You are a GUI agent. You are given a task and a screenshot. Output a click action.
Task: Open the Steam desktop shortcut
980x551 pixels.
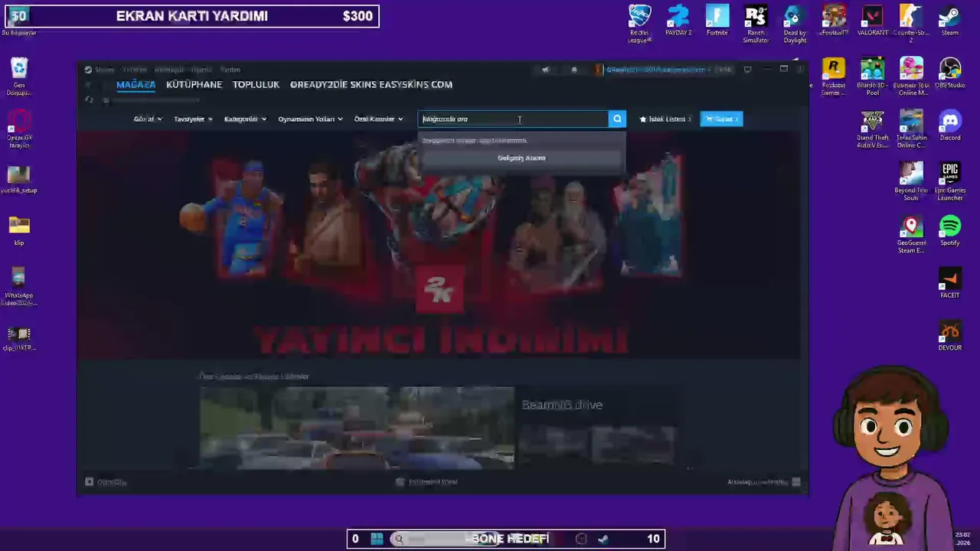pyautogui.click(x=950, y=21)
